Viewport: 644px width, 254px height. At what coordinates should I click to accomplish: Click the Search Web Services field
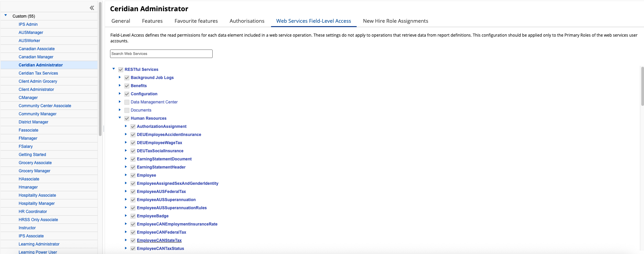click(x=161, y=54)
